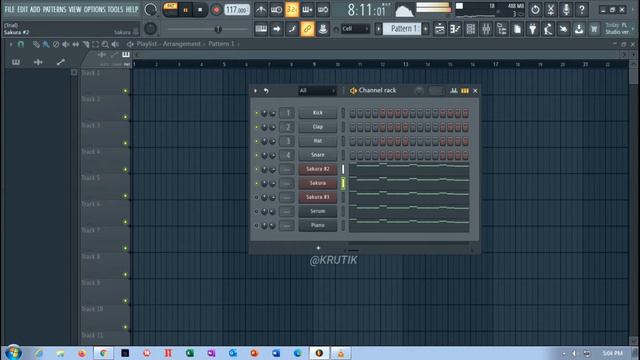This screenshot has height=360, width=640.
Task: Select the Serum channel button
Action: [318, 211]
